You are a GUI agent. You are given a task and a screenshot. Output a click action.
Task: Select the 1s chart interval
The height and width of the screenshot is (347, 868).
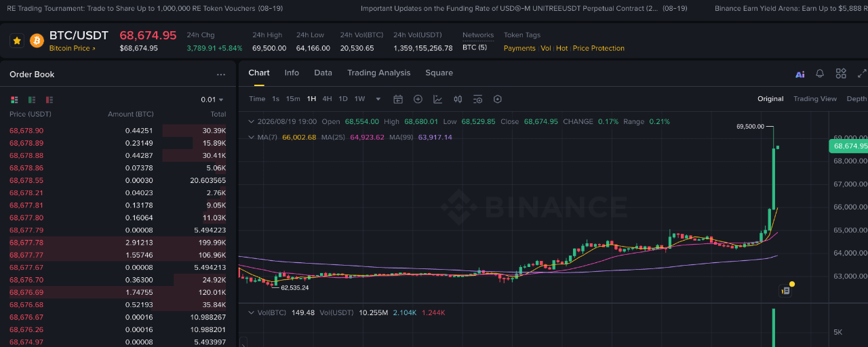pyautogui.click(x=275, y=99)
